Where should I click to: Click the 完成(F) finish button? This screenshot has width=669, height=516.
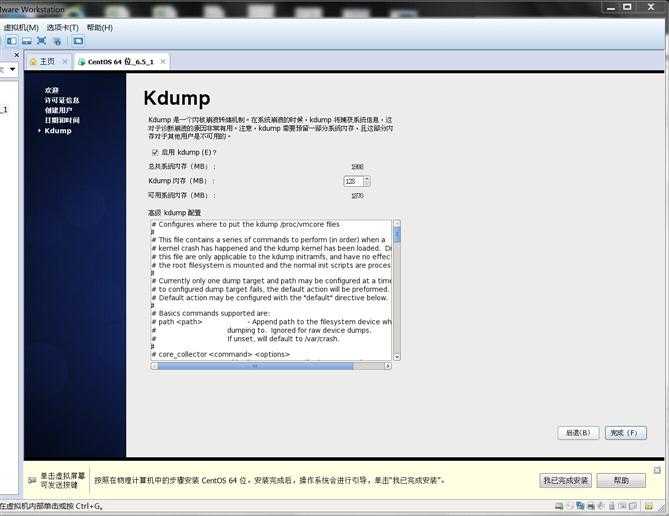pos(625,433)
